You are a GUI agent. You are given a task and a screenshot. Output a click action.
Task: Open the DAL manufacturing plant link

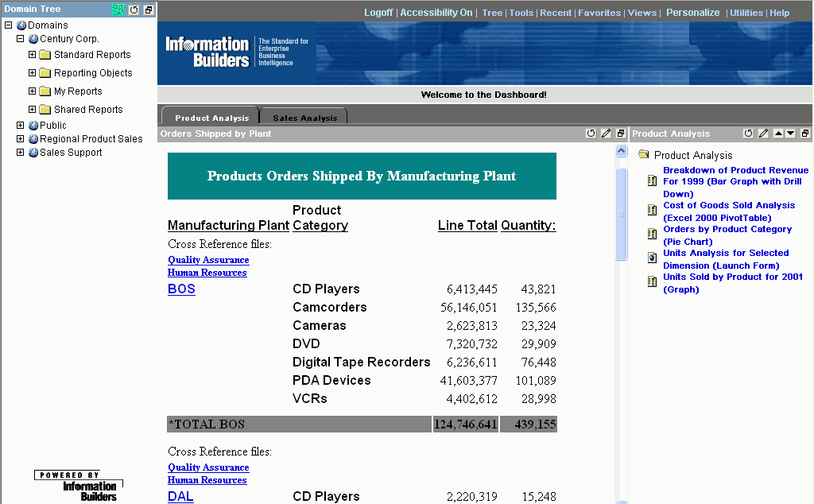180,496
